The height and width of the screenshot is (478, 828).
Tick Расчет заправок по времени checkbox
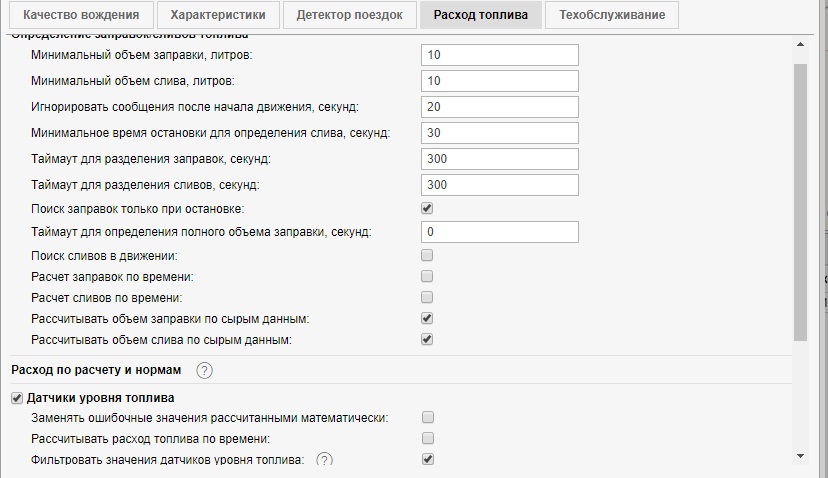pyautogui.click(x=427, y=276)
